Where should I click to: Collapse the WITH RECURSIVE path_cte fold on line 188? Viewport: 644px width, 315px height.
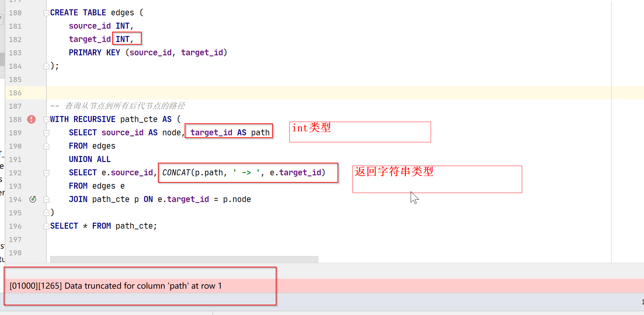pos(46,119)
